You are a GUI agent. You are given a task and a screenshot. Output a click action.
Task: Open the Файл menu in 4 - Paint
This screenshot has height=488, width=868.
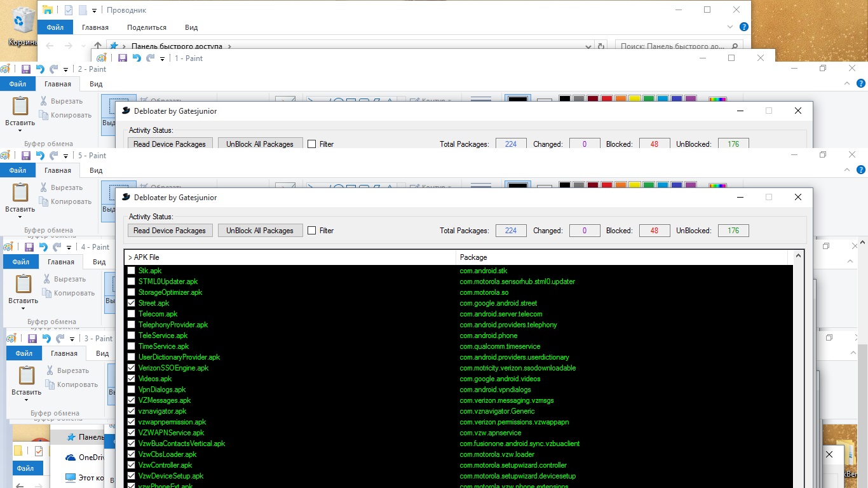tap(21, 262)
